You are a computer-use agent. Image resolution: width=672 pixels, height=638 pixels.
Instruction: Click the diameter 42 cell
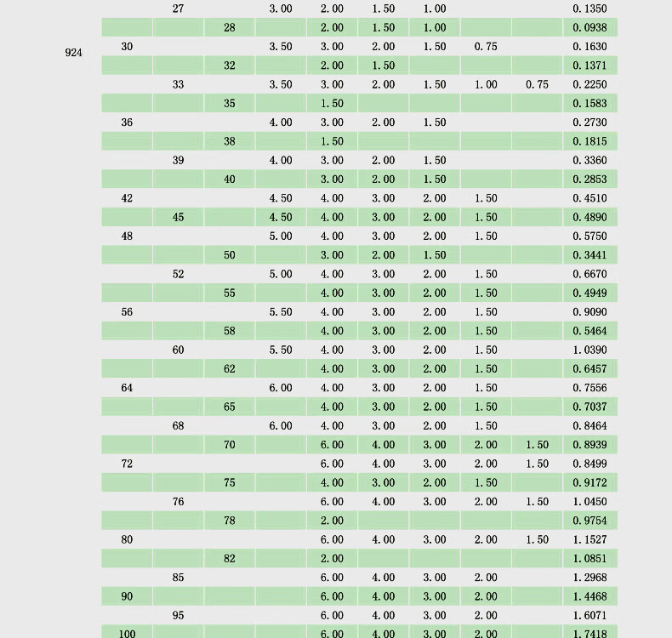tap(127, 198)
